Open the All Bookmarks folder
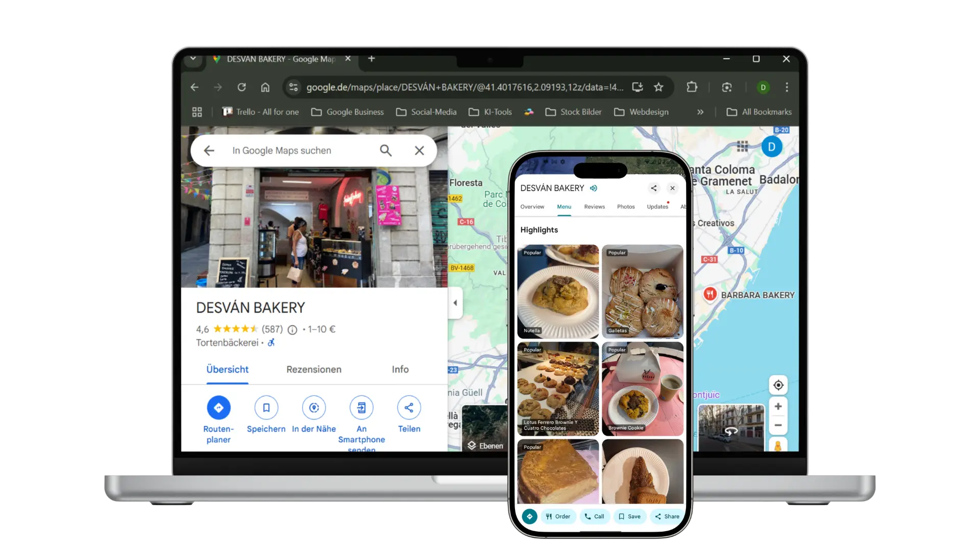 [x=759, y=112]
